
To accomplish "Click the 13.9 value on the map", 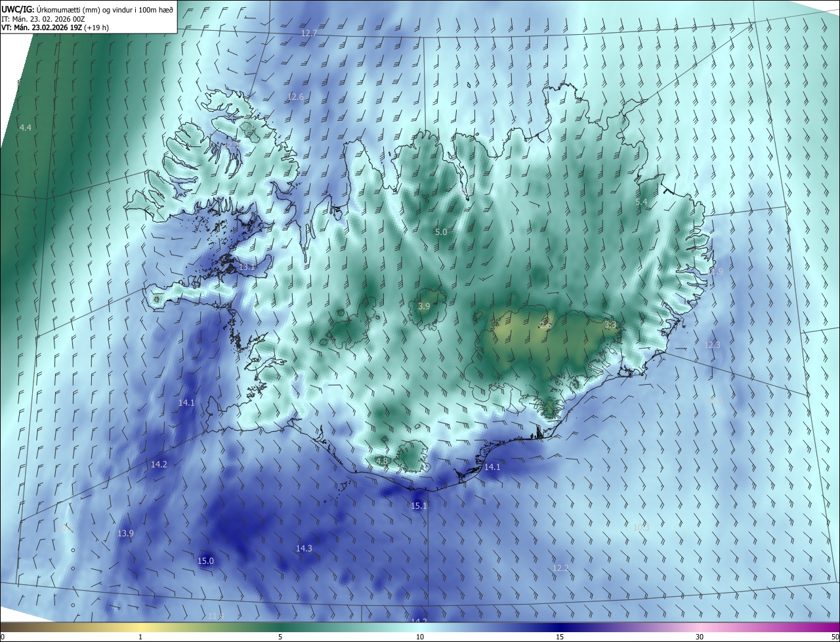I will (125, 534).
